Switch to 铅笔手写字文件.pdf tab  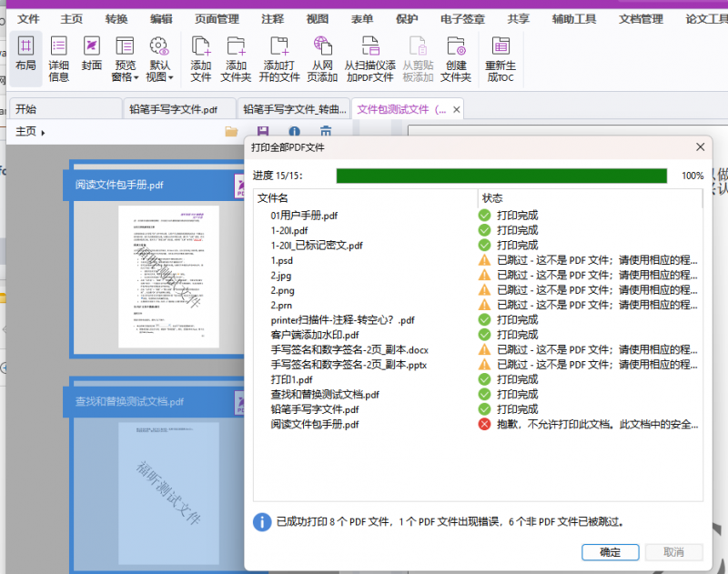(173, 109)
